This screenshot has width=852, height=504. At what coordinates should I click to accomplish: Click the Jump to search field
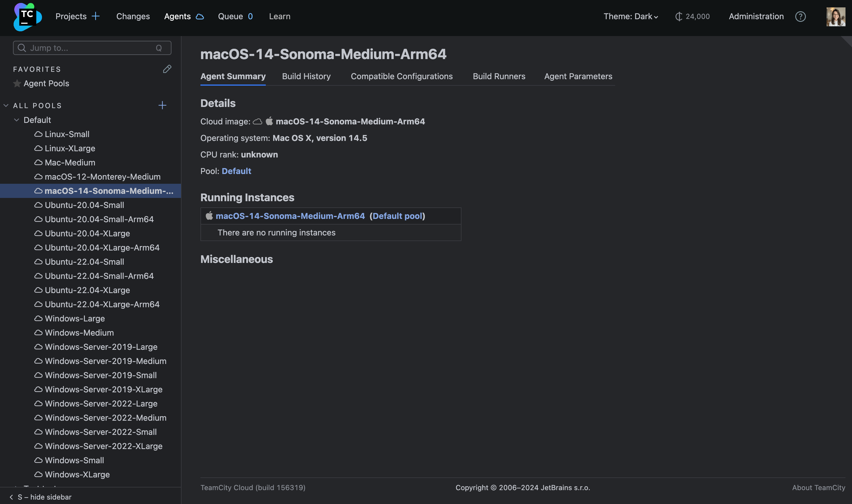click(x=92, y=48)
